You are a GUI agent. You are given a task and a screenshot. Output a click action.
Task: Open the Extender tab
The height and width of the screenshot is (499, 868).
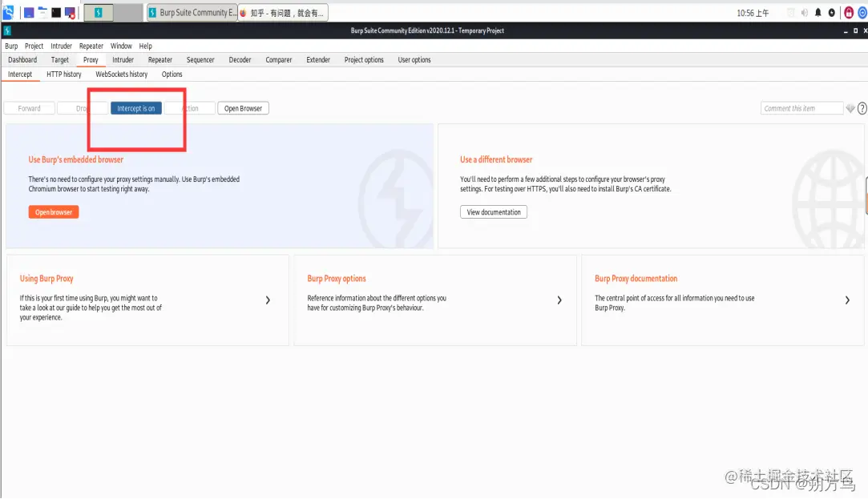click(317, 60)
